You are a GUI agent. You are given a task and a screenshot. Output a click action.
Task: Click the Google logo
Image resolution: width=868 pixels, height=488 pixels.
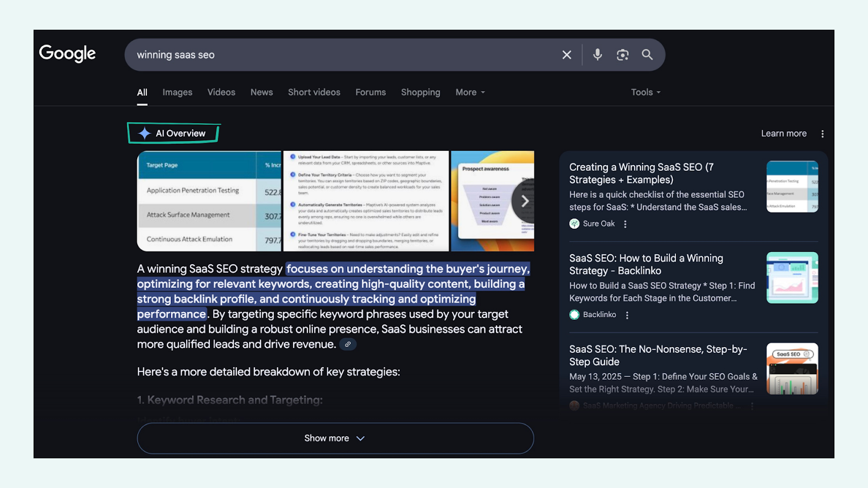tap(67, 53)
